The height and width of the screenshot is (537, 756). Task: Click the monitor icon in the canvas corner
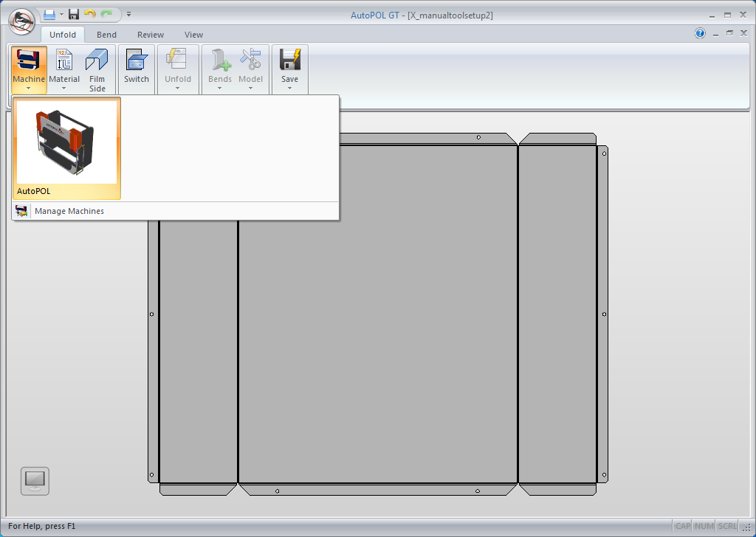click(x=35, y=481)
